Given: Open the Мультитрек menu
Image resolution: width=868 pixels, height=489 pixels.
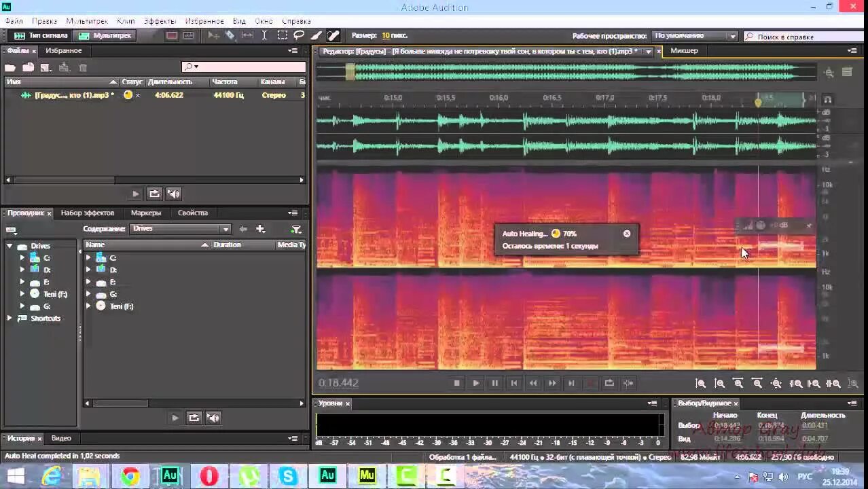Looking at the screenshot, I should click(x=87, y=21).
